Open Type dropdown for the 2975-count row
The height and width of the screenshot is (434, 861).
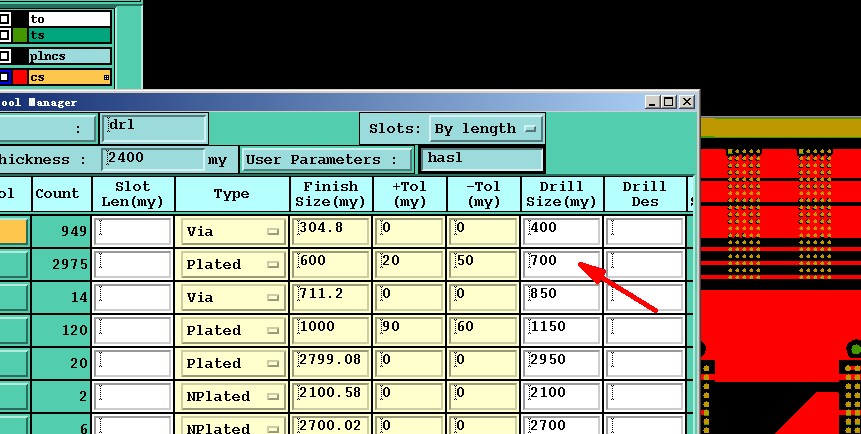pyautogui.click(x=233, y=264)
